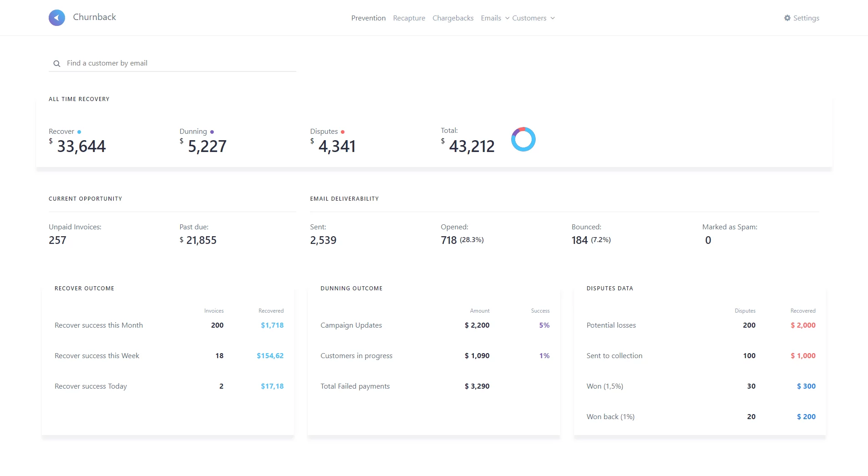Image resolution: width=868 pixels, height=476 pixels.
Task: Go to the Chargebacks tab
Action: point(453,18)
